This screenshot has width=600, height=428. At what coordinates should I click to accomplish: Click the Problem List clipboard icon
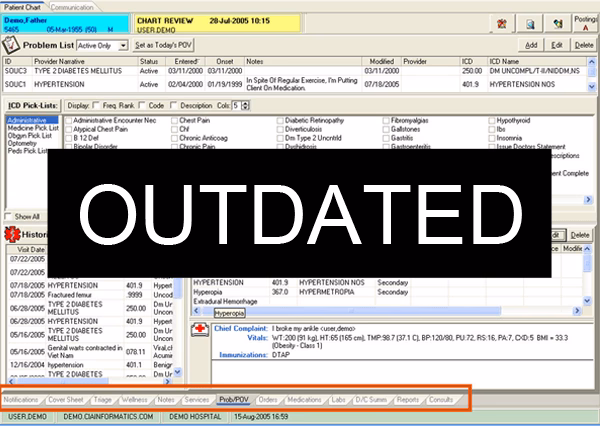click(11, 45)
